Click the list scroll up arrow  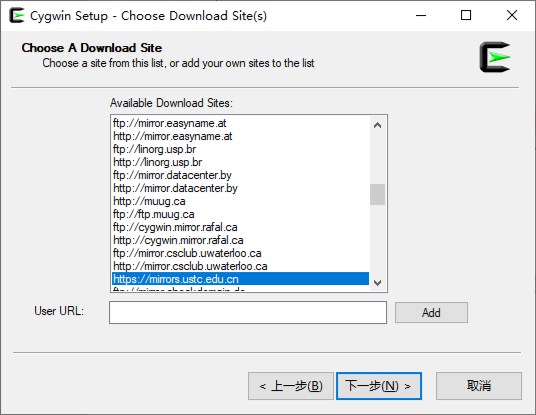377,125
